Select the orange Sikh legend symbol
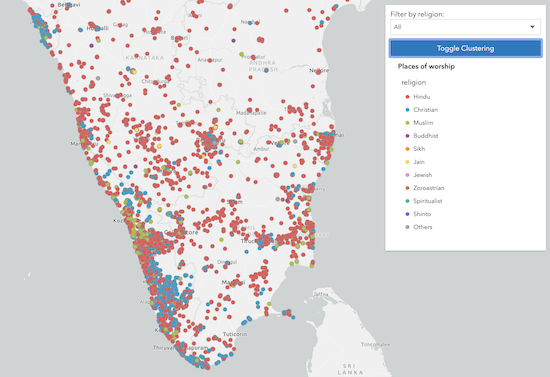 [407, 149]
